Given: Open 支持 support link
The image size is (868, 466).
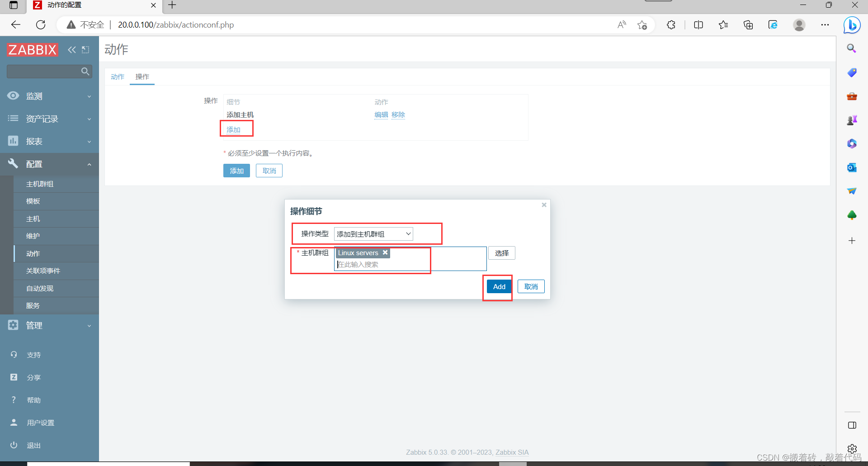Looking at the screenshot, I should point(33,355).
